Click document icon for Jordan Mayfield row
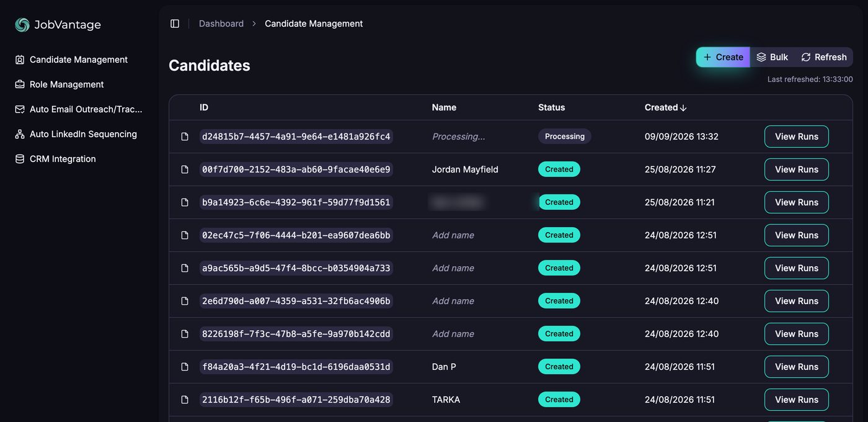Screen dimensions: 868x422 185,169
